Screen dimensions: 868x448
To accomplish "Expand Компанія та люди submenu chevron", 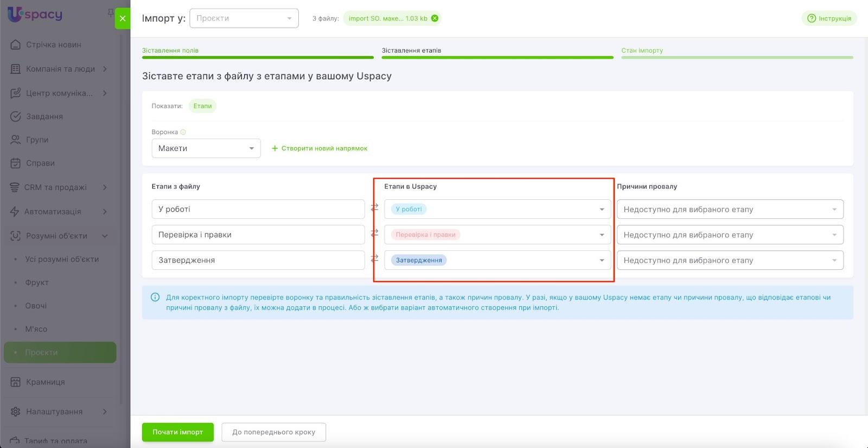I will tap(105, 69).
